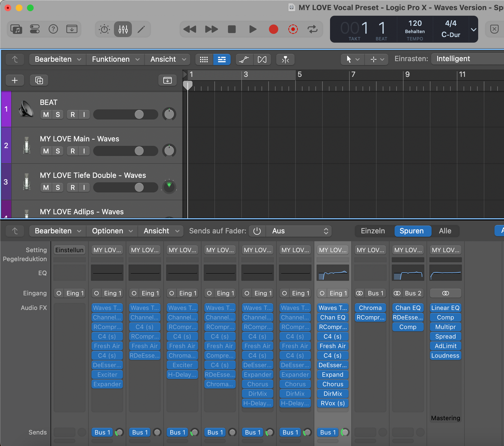Click the Stop transport button
The width and height of the screenshot is (504, 446).
click(x=232, y=29)
